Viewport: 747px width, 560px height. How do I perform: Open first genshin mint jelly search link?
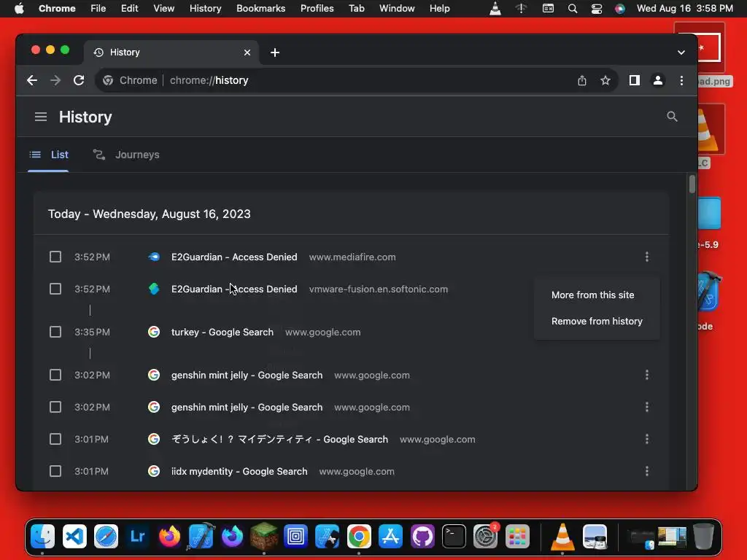coord(247,376)
